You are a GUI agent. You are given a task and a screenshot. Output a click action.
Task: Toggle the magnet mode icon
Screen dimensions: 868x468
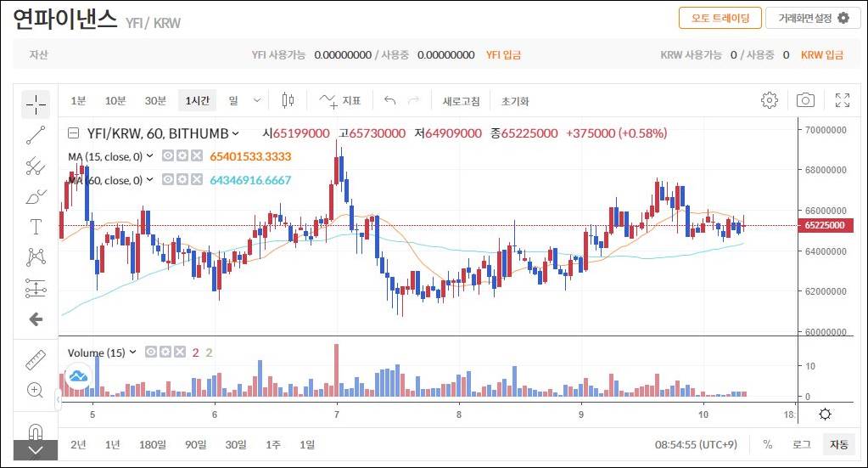point(35,431)
